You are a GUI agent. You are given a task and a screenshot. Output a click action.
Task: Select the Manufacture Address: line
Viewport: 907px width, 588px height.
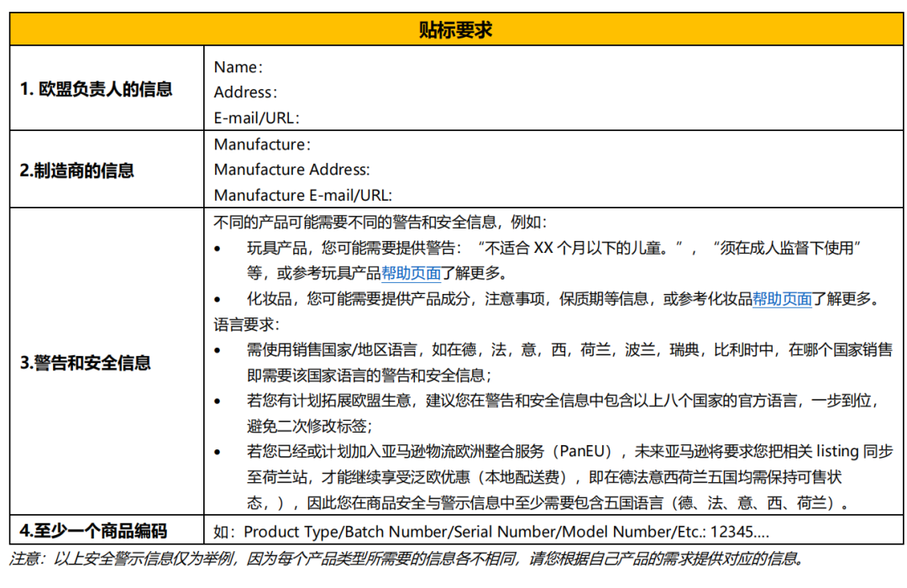click(x=292, y=170)
